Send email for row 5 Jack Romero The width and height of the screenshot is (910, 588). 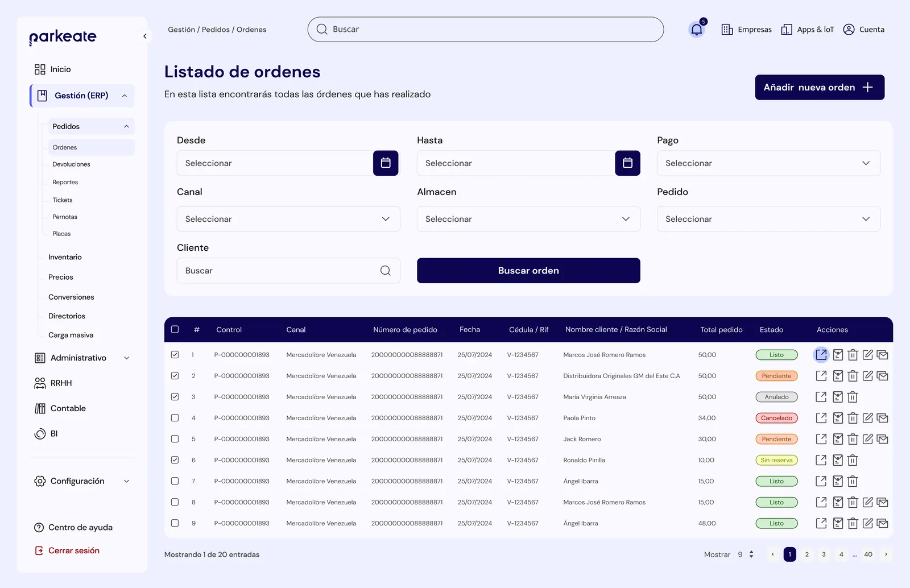click(x=883, y=439)
